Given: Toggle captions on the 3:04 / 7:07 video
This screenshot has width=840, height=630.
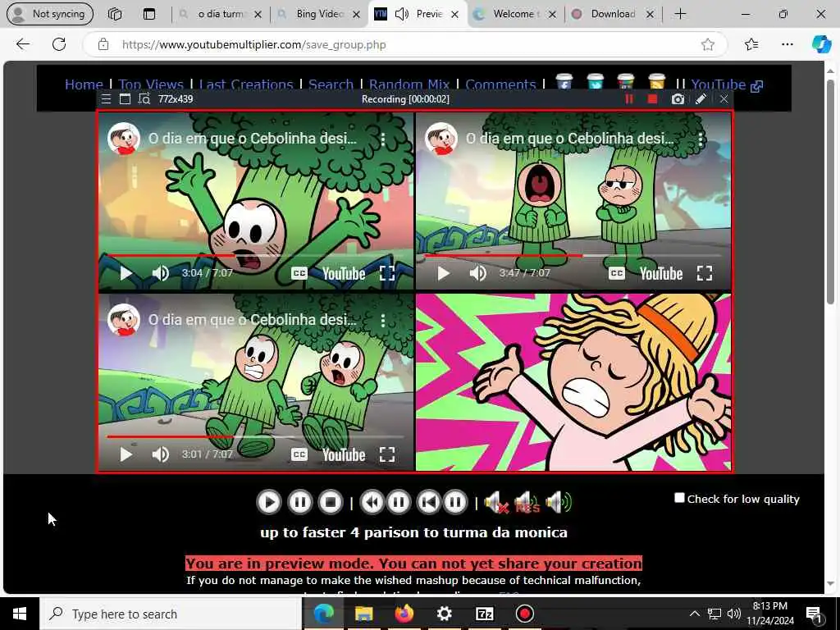Looking at the screenshot, I should [x=299, y=273].
